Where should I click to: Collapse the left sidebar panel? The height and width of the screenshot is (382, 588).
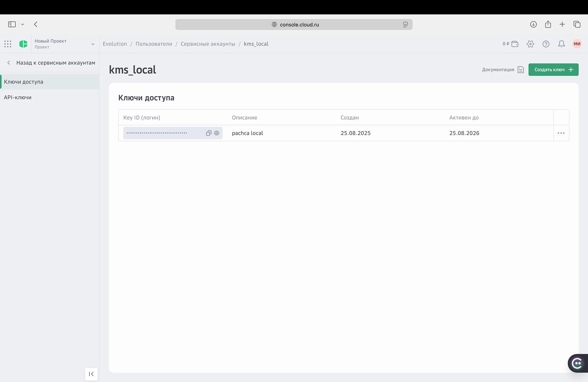91,374
